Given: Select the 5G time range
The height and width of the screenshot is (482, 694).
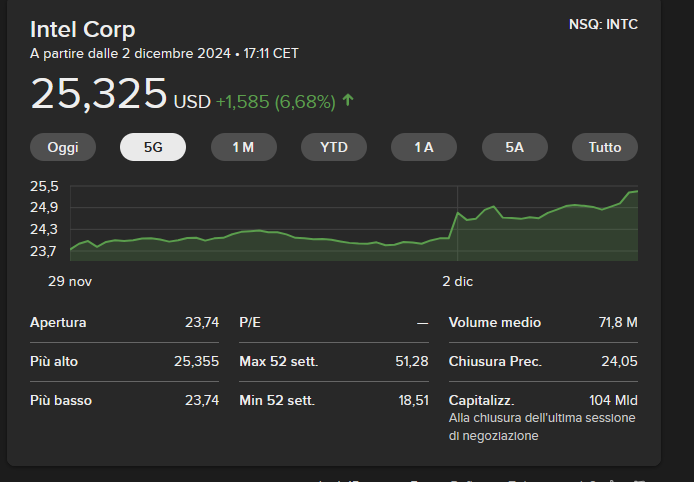Looking at the screenshot, I should click(x=153, y=147).
